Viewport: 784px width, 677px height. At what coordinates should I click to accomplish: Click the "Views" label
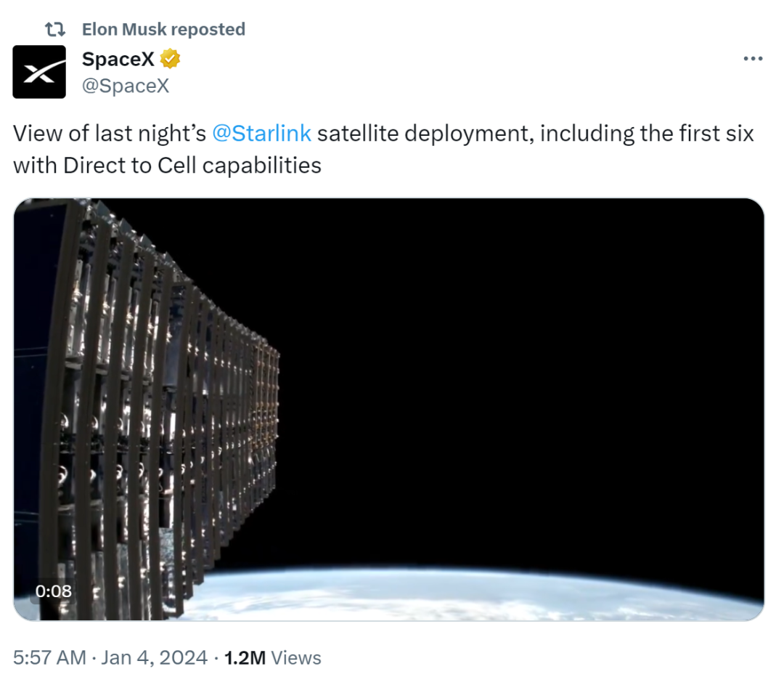click(x=297, y=658)
